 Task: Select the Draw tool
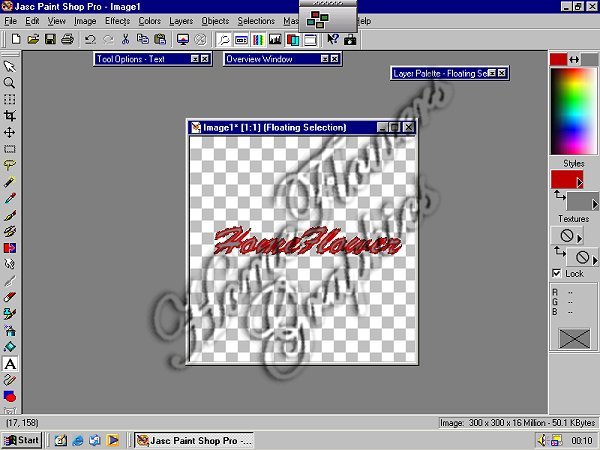pyautogui.click(x=10, y=380)
